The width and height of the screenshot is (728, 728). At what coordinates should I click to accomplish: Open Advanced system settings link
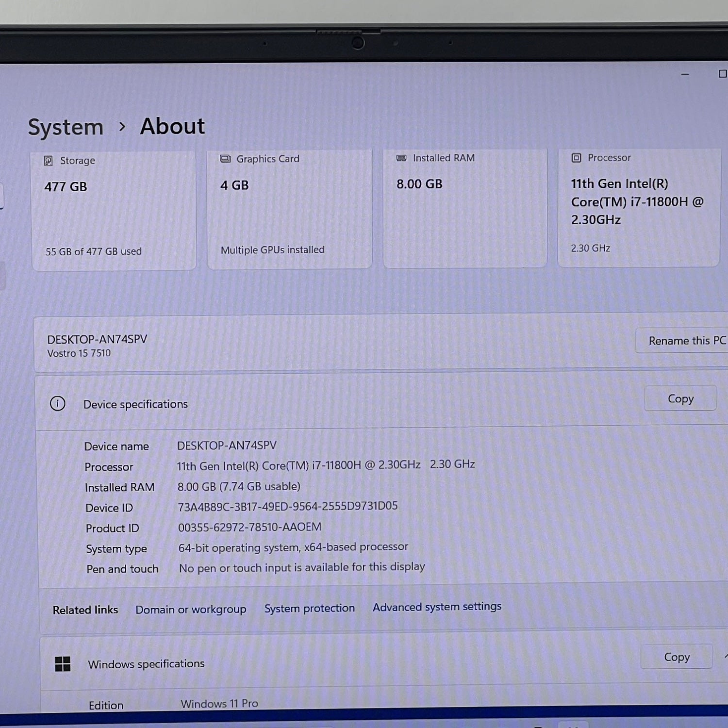pos(437,607)
